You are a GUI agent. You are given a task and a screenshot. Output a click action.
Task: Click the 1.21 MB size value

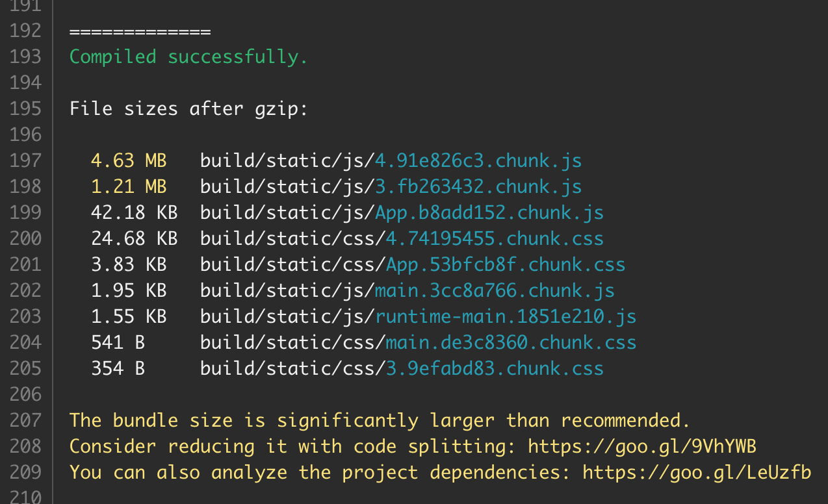[129, 186]
